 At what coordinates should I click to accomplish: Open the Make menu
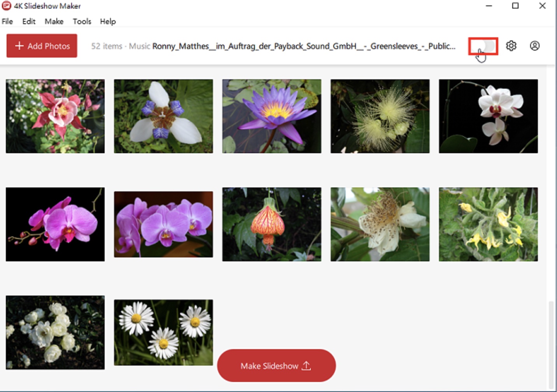[54, 21]
